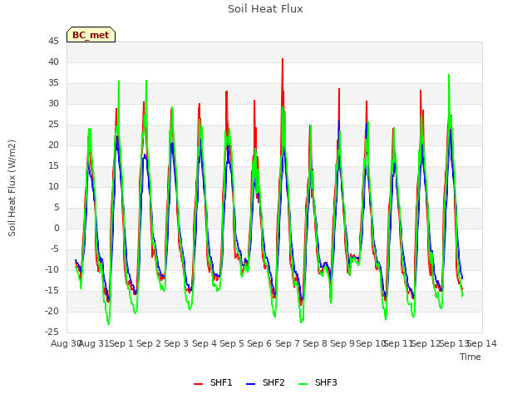Click the Soil Heat Flux (W/m2) y-axis label
This screenshot has width=532, height=399.
[12, 188]
